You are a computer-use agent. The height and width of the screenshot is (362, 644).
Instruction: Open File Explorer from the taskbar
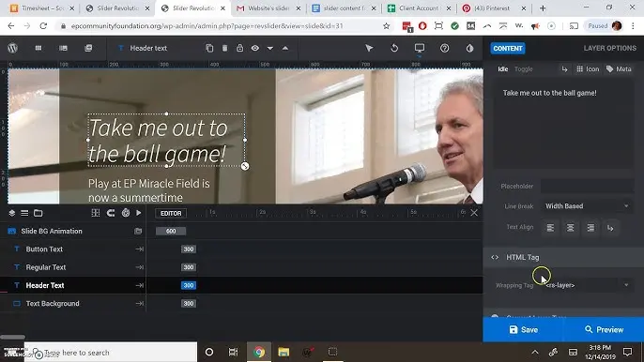(x=284, y=352)
